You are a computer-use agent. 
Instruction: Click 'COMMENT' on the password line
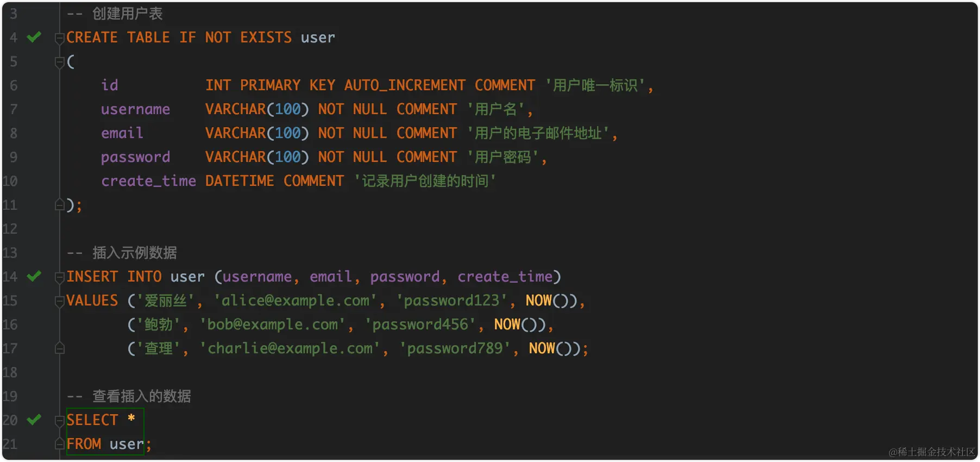(426, 157)
